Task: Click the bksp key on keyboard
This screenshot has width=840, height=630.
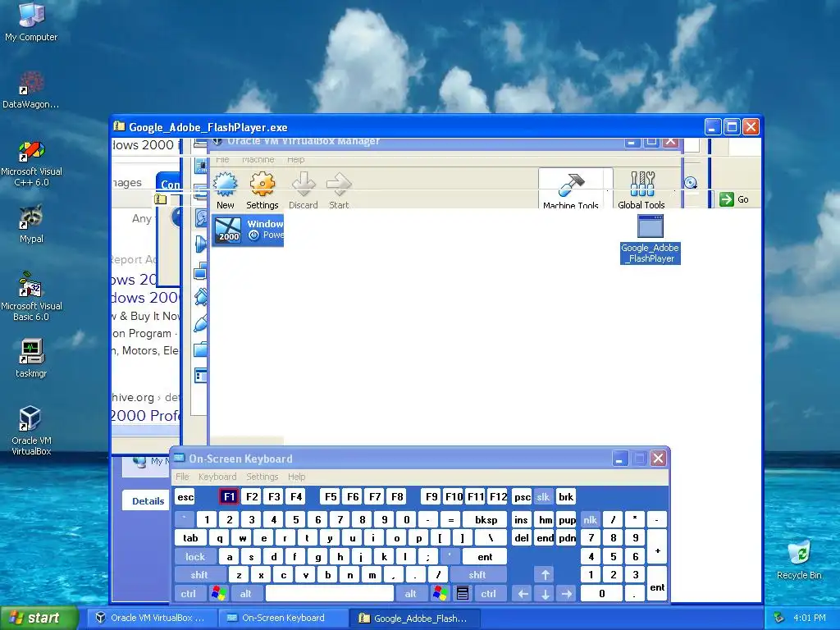Action: pos(486,519)
